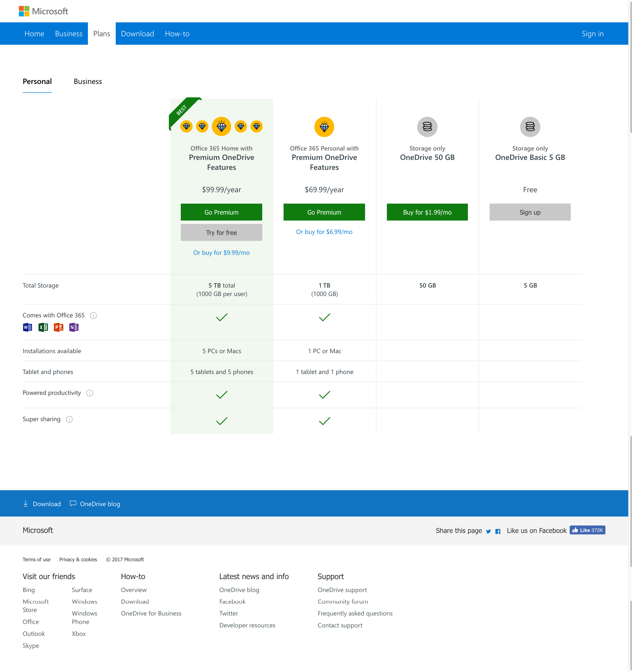Open info icon beside Super sharing
Viewport: 632px width, 672px height.
tap(69, 419)
